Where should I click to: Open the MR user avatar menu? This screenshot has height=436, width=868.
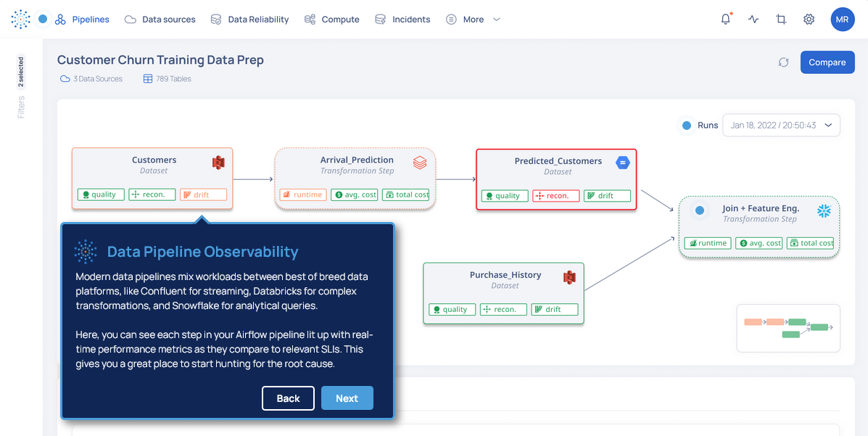[x=843, y=20]
